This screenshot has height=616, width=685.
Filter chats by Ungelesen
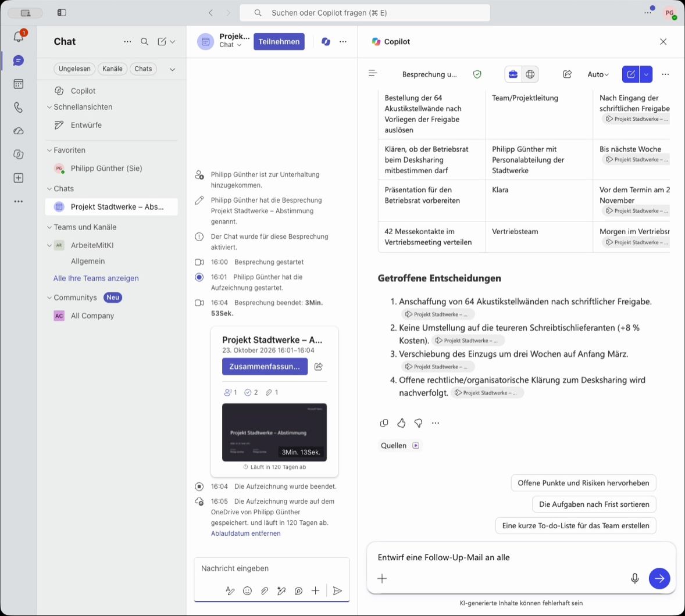click(74, 69)
